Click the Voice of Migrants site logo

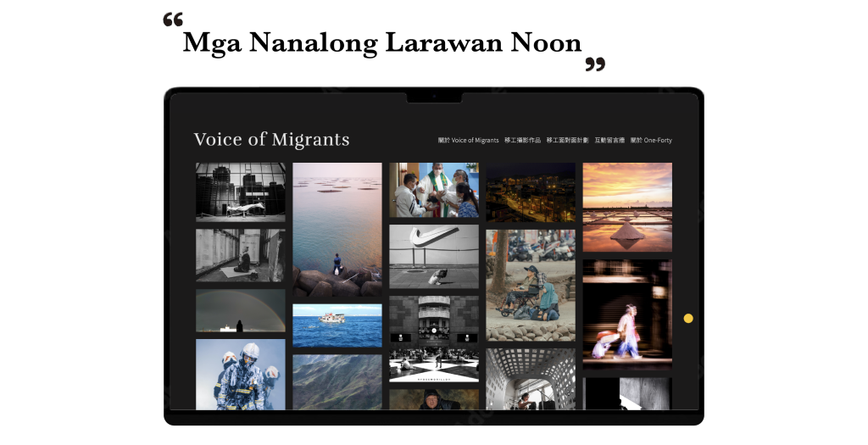click(x=271, y=140)
